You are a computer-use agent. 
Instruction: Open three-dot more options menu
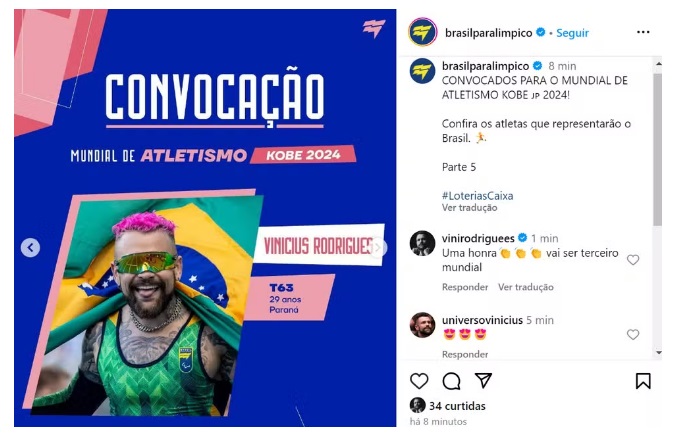point(643,32)
